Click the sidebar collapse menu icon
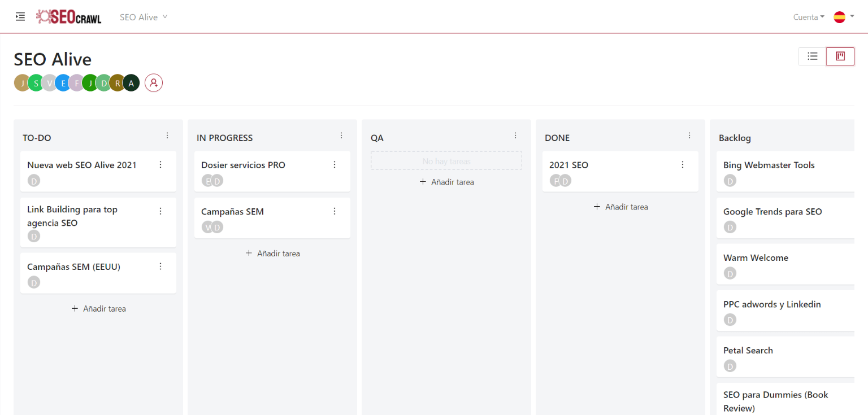Screen dimensions: 868x415 (20, 16)
